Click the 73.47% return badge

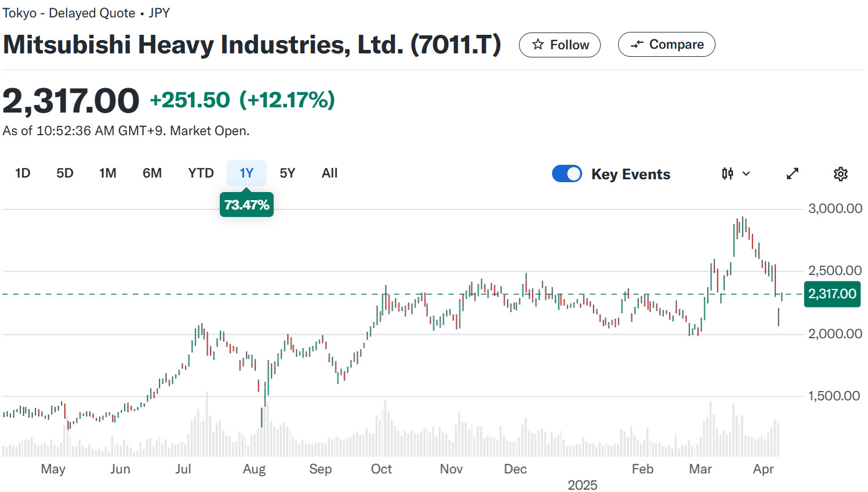pyautogui.click(x=246, y=205)
